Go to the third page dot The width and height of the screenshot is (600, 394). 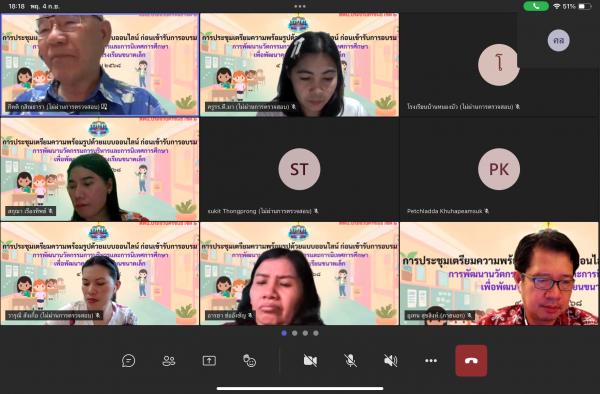(305, 333)
